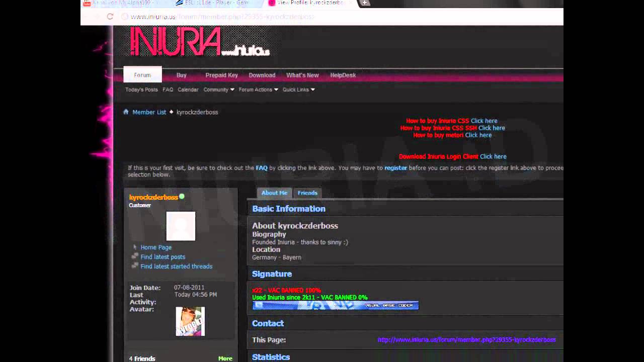Image resolution: width=644 pixels, height=362 pixels.
Task: Click the join date 07-08-2011
Action: [189, 288]
